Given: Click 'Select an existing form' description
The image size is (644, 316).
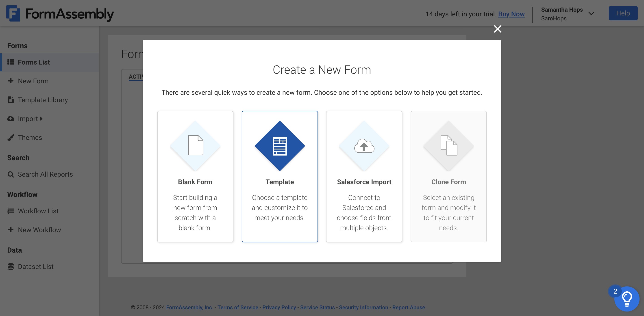Looking at the screenshot, I should click(x=448, y=213).
